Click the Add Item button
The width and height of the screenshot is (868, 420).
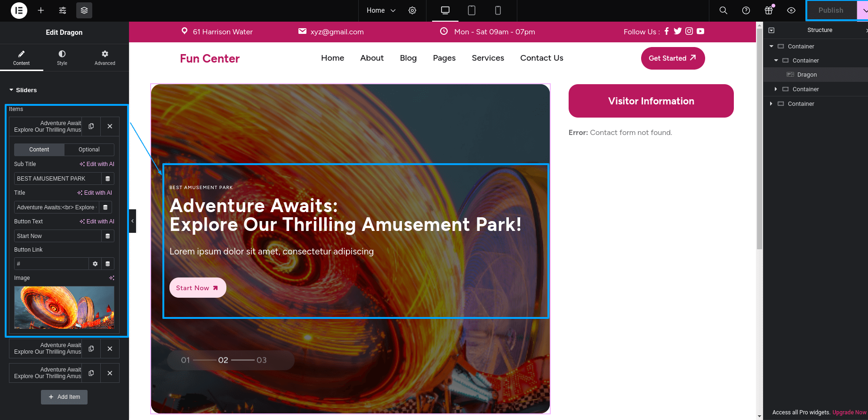coord(64,397)
